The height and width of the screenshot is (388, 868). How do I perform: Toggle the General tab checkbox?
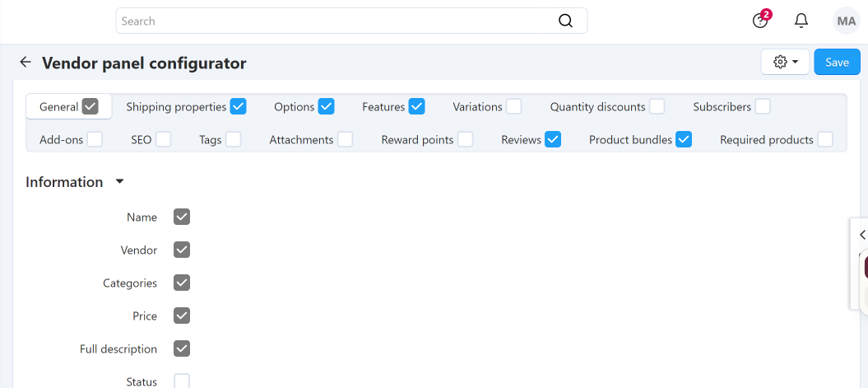pyautogui.click(x=91, y=106)
